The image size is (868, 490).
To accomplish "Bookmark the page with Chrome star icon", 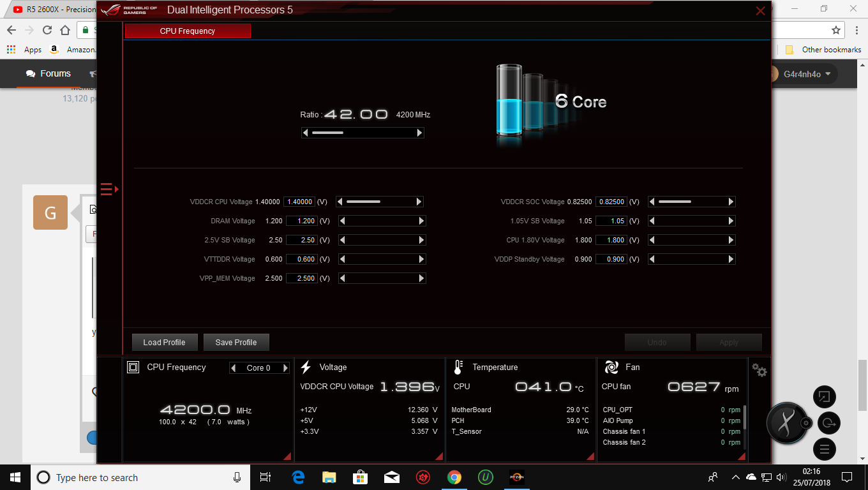I will point(836,30).
